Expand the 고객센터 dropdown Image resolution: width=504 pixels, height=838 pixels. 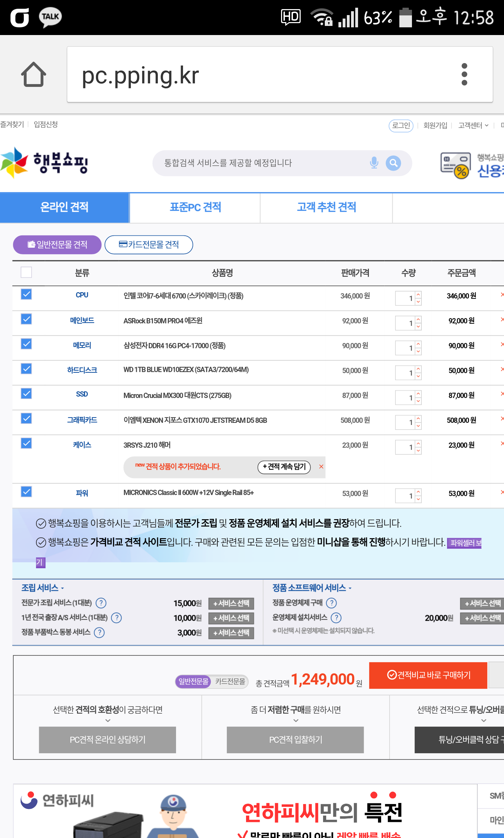473,125
